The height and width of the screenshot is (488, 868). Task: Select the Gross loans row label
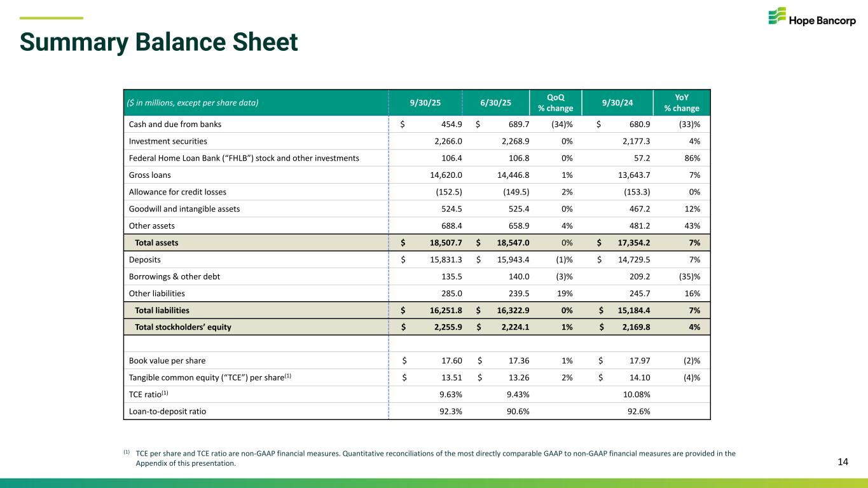click(x=149, y=175)
